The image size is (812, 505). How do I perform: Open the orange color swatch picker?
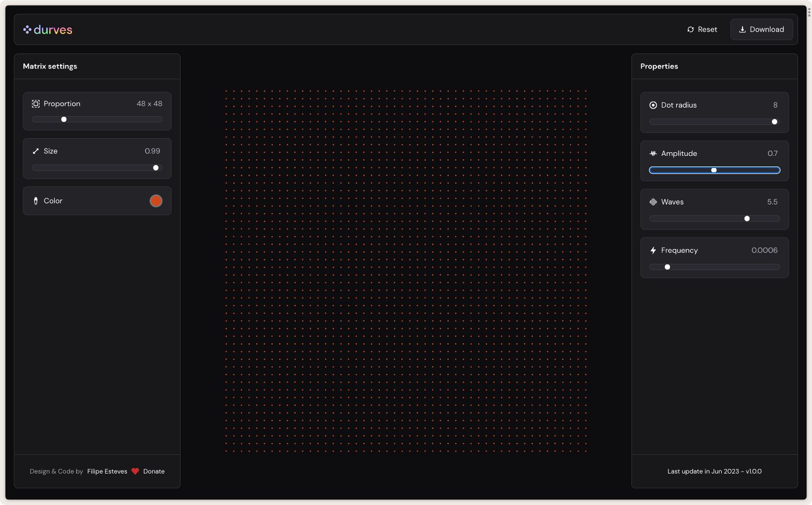[156, 201]
